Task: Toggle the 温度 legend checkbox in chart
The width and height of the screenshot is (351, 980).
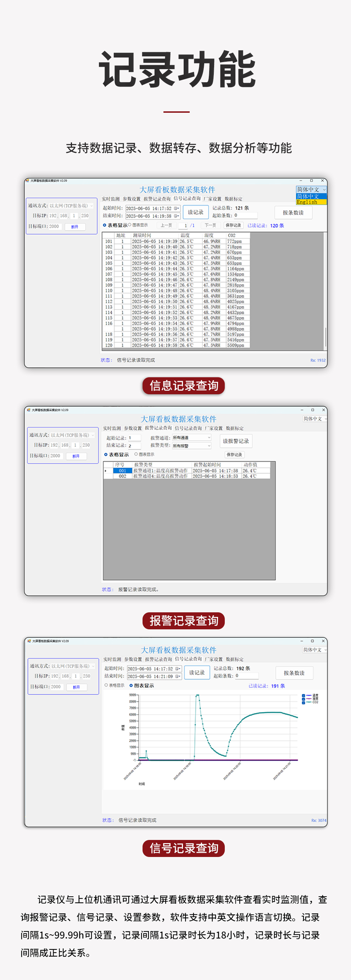Action: (303, 695)
